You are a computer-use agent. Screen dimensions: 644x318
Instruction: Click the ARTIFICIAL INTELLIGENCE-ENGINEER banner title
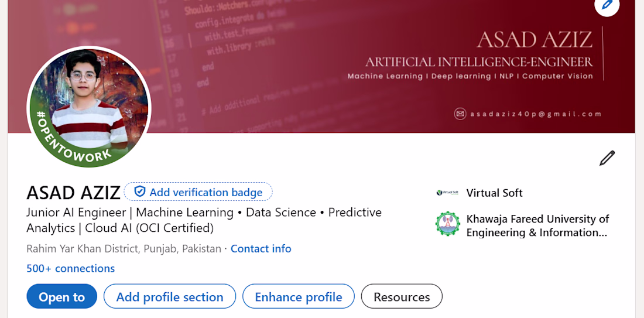(479, 62)
